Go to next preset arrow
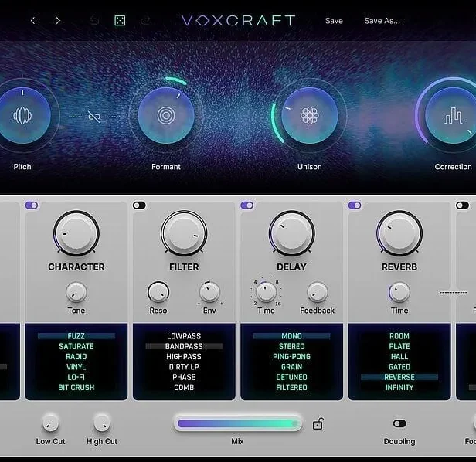The image size is (476, 462). click(58, 21)
